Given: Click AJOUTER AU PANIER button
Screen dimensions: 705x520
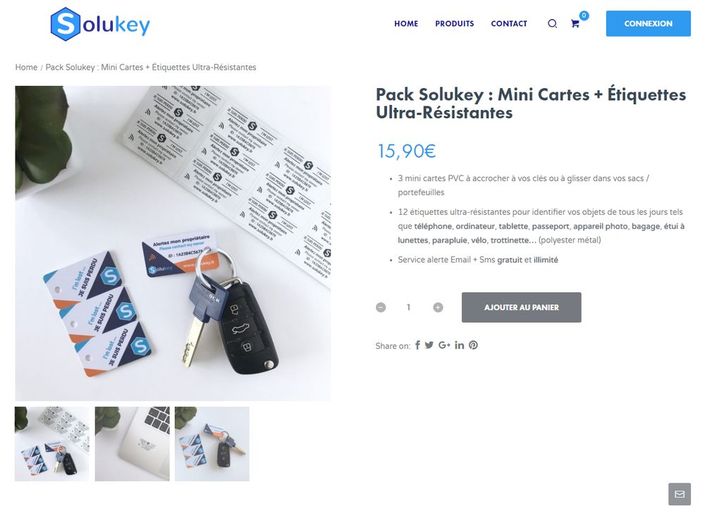Looking at the screenshot, I should (521, 307).
